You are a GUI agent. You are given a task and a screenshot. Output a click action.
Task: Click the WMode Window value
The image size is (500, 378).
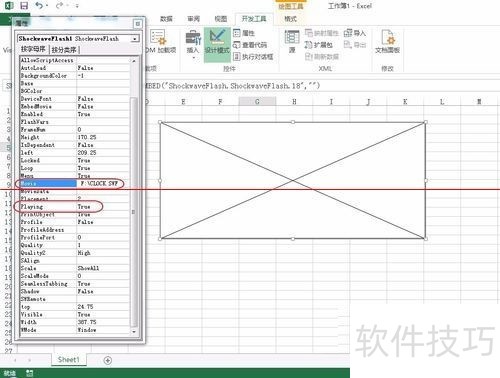coord(103,330)
